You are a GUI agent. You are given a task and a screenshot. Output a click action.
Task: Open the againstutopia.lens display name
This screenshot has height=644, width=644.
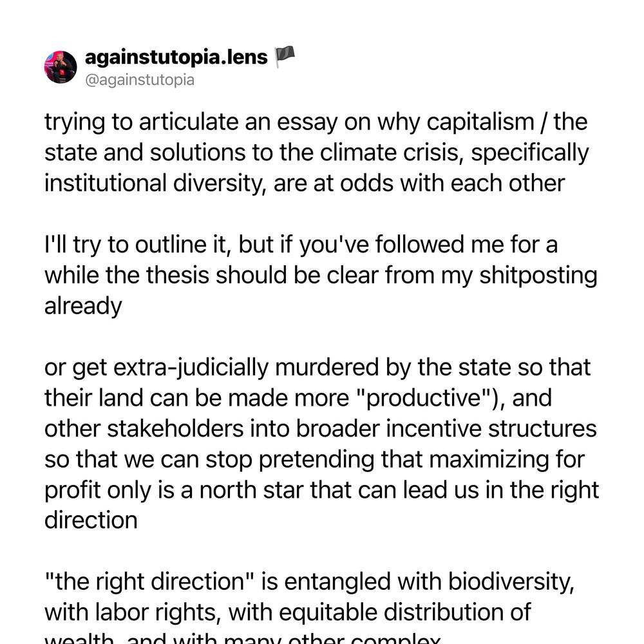point(176,57)
